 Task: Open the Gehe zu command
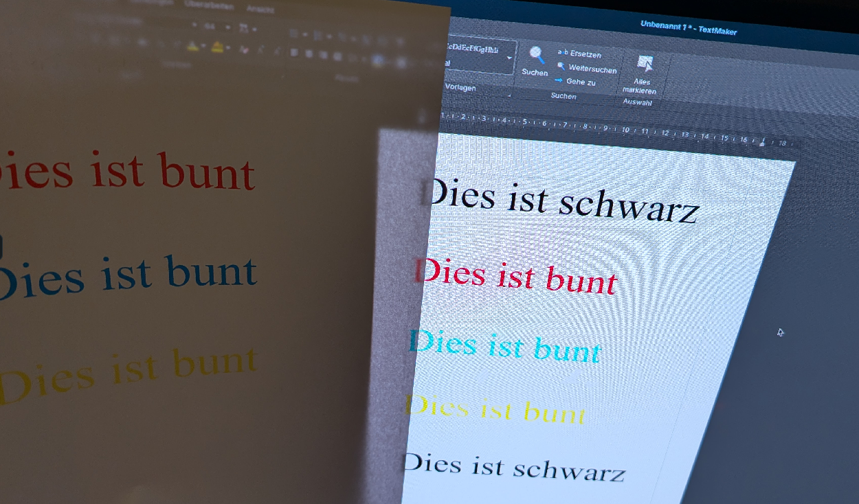coord(575,82)
